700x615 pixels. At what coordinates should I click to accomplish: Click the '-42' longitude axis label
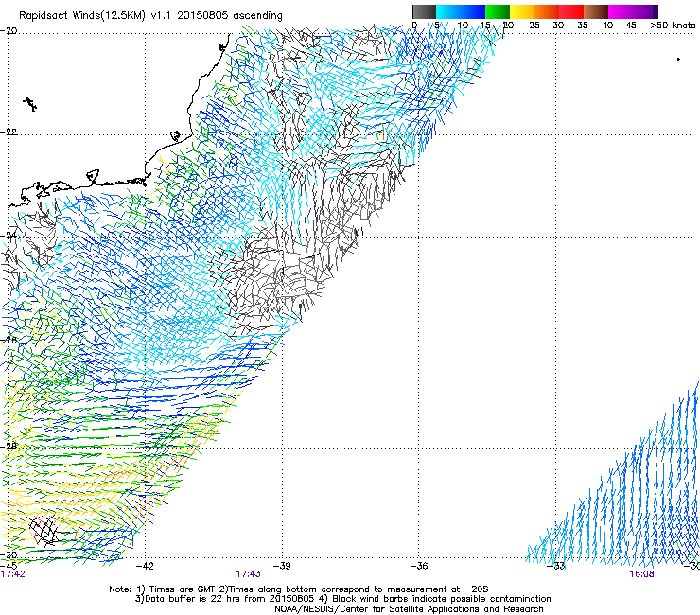(x=145, y=566)
